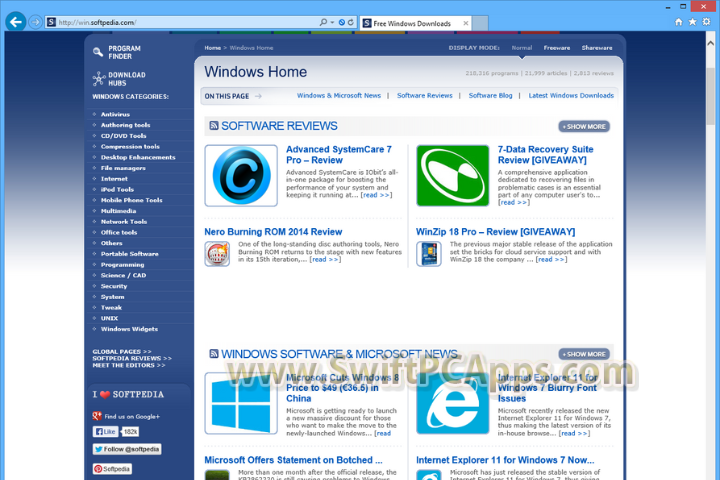Switch display mode to Shareware
This screenshot has width=720, height=480.
coord(597,48)
